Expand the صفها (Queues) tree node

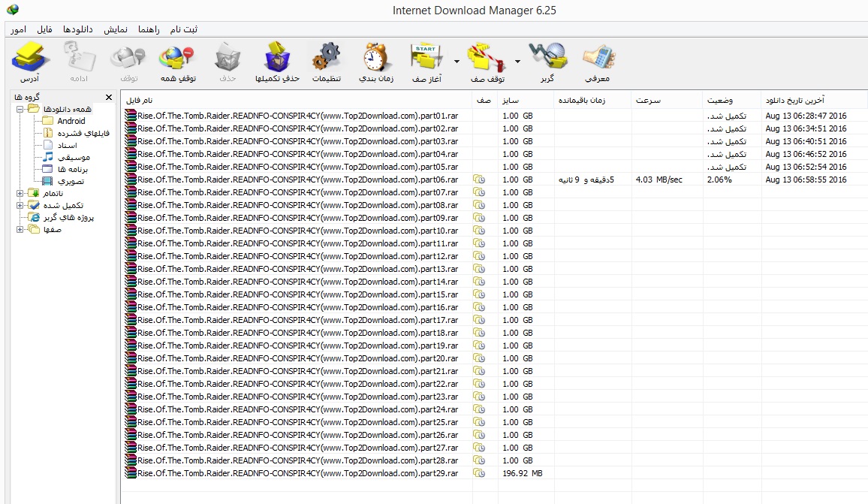(x=20, y=229)
